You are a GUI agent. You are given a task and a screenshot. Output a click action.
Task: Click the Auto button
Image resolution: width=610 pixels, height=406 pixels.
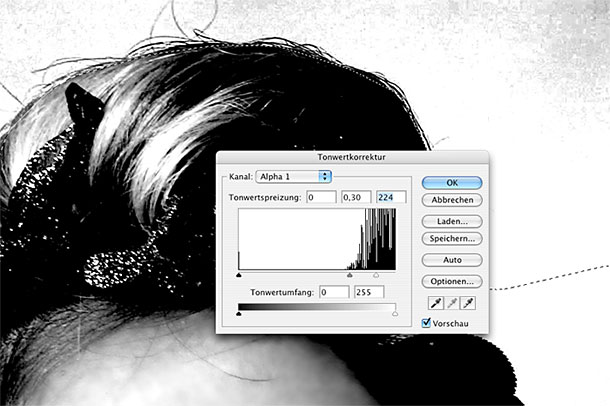(452, 260)
